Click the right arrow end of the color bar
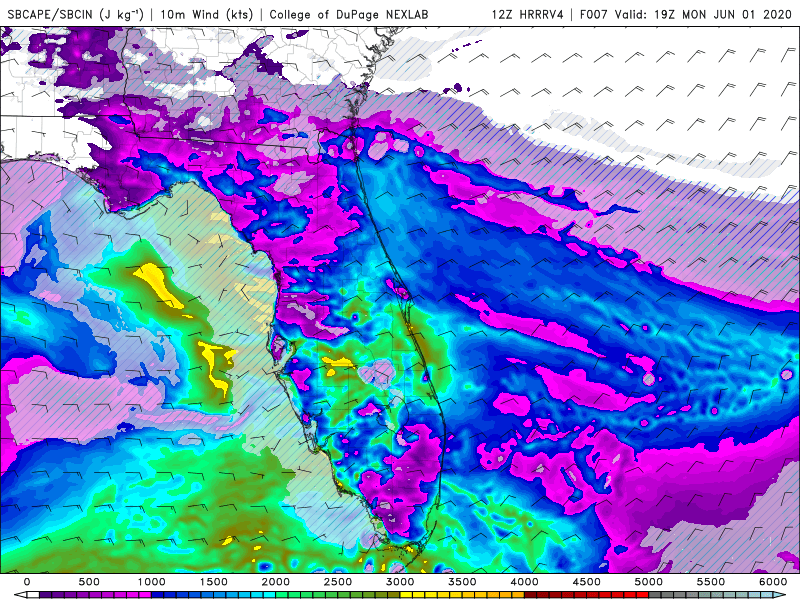This screenshot has width=800, height=600. pos(779,595)
